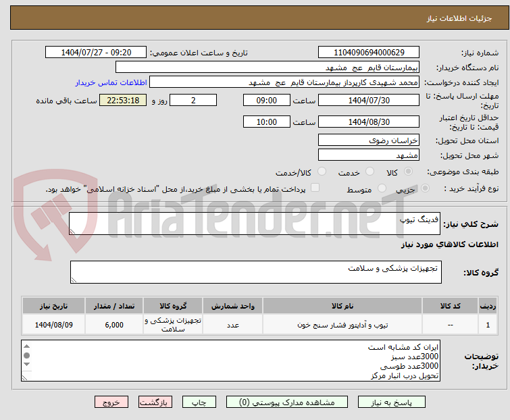Click the note line ایران کد مشابه است
The width and height of the screenshot is (510, 420).
coord(403,347)
